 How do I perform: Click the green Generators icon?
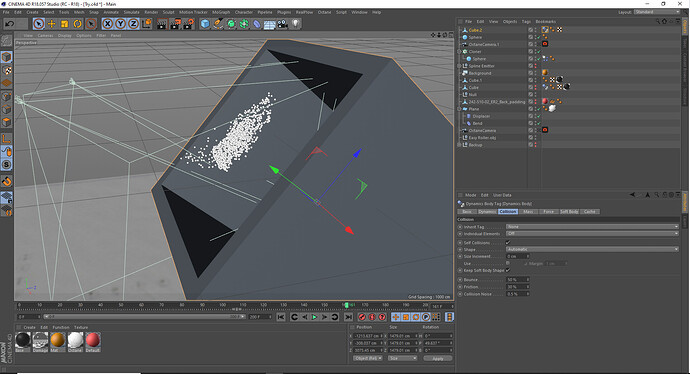point(231,24)
